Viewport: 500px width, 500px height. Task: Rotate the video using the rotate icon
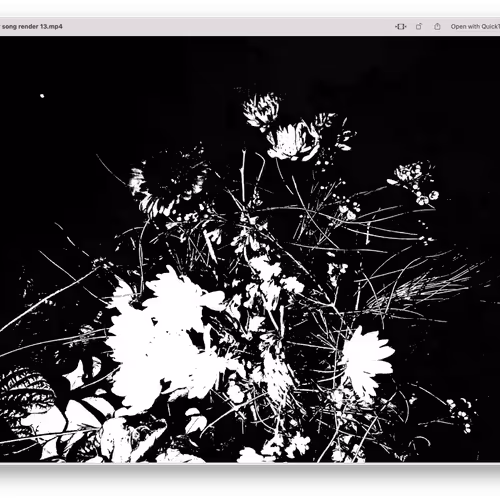[x=419, y=27]
